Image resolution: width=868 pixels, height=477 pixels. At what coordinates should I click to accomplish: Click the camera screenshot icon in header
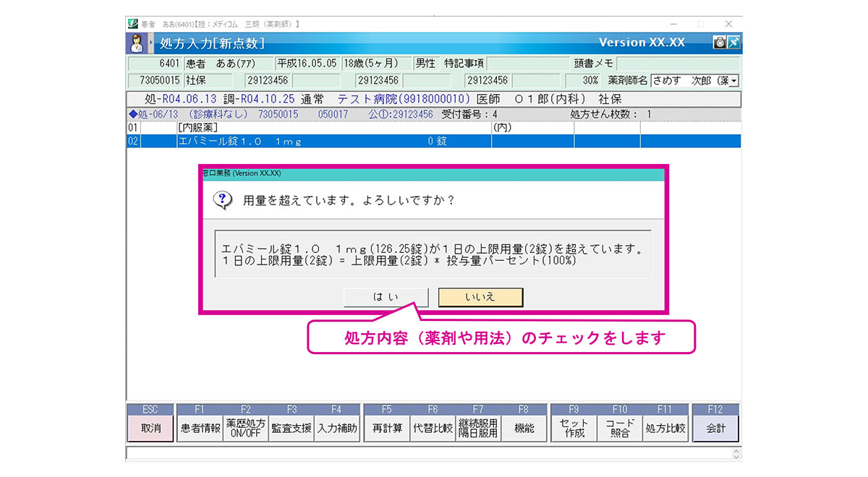(719, 43)
